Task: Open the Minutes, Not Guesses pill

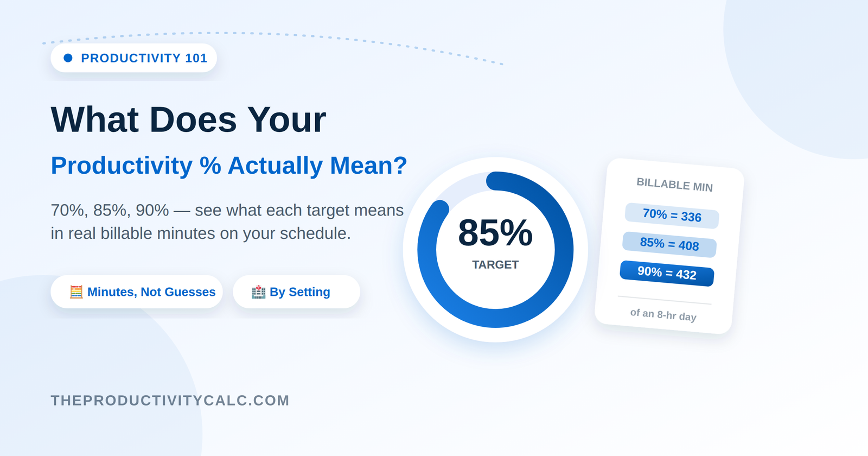Action: (x=137, y=292)
